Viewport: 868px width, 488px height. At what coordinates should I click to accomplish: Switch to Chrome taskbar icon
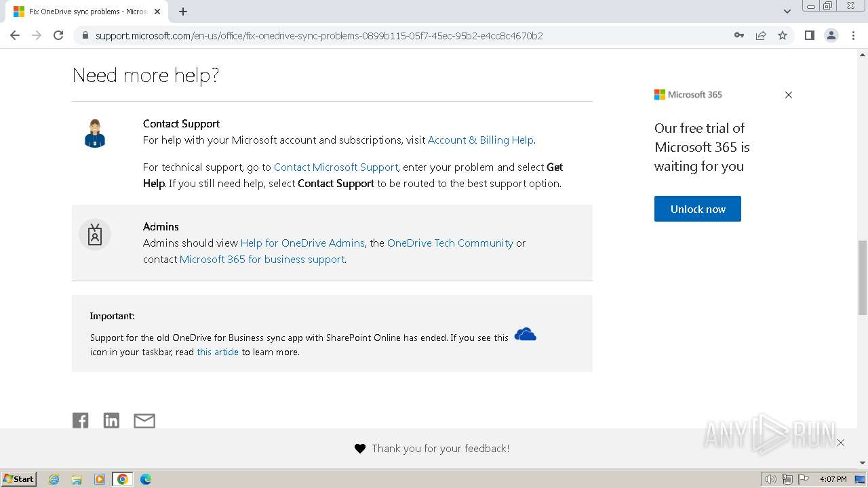(122, 479)
